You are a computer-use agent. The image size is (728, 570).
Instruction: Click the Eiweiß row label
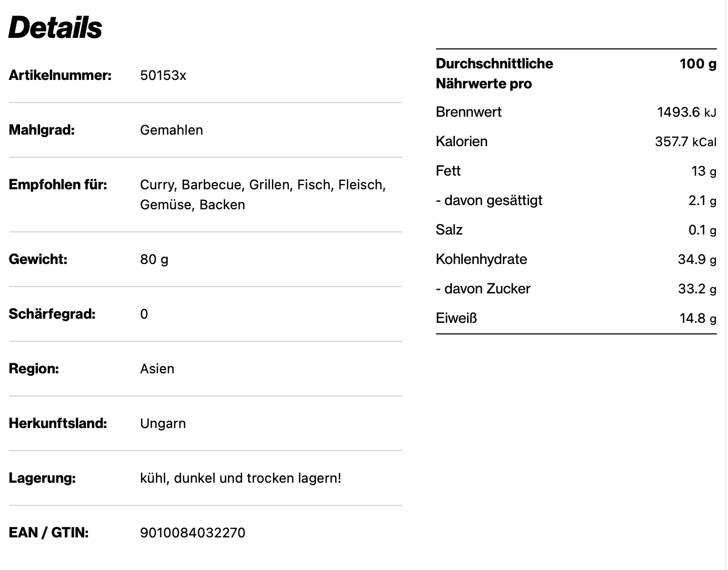pyautogui.click(x=456, y=319)
